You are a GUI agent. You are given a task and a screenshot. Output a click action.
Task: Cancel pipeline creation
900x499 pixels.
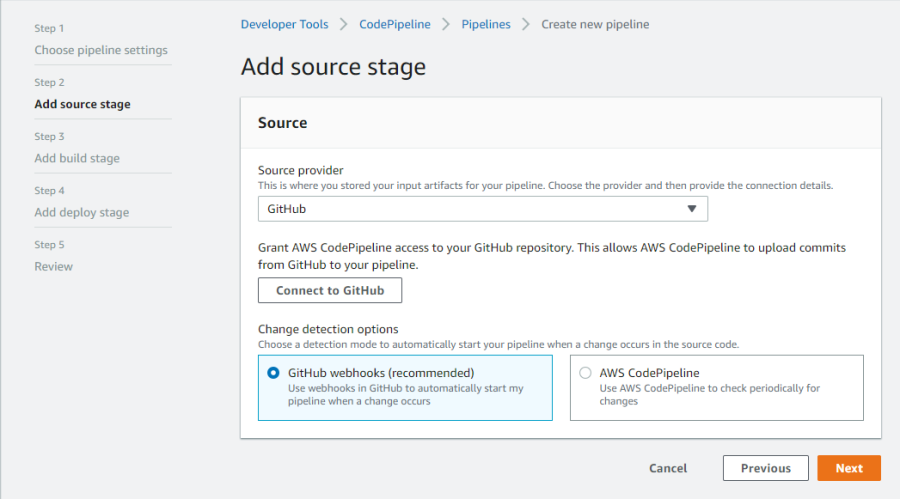click(668, 468)
